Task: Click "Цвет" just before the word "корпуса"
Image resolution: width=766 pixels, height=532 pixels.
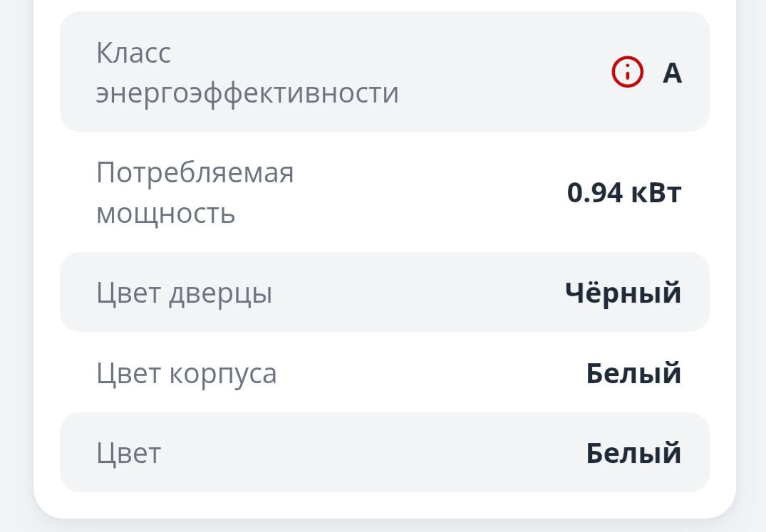Action: [129, 373]
